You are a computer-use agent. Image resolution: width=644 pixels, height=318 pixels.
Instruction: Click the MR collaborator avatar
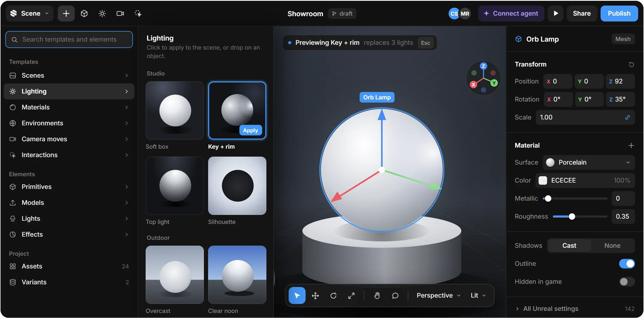465,14
